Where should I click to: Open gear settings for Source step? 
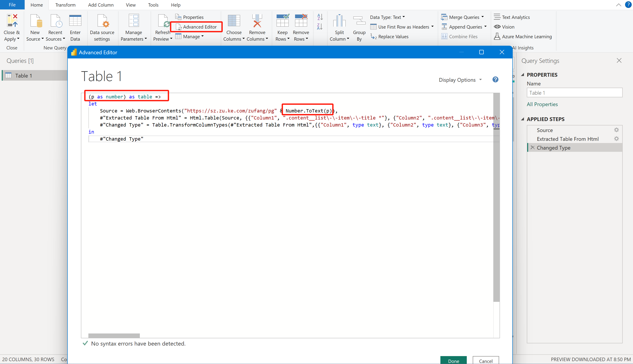point(616,130)
